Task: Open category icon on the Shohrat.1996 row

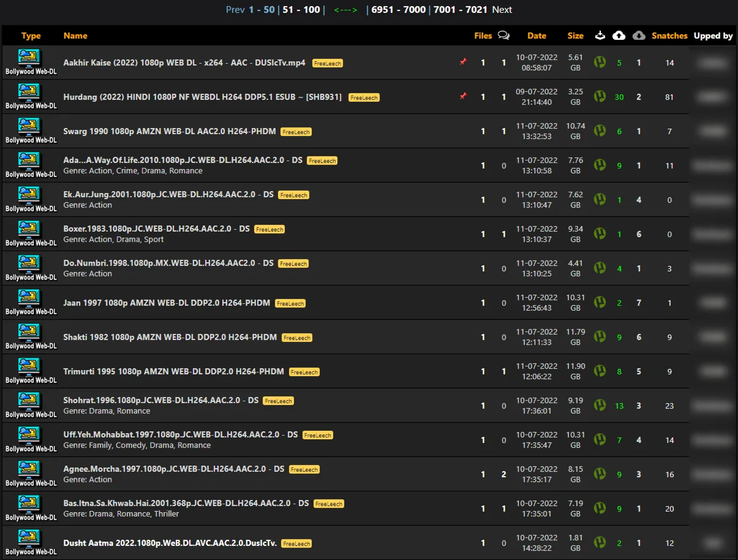Action: tap(31, 406)
